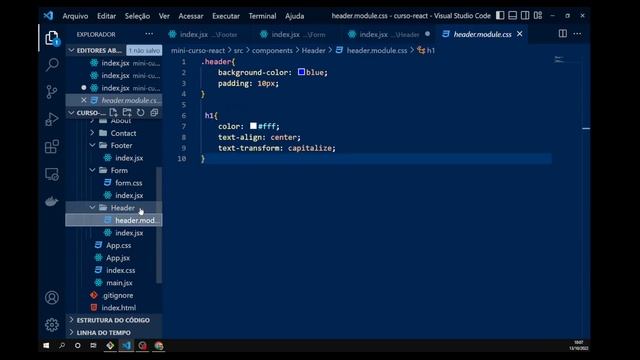The height and width of the screenshot is (360, 640).
Task: Open App.jsx file in explorer
Action: pyautogui.click(x=118, y=258)
